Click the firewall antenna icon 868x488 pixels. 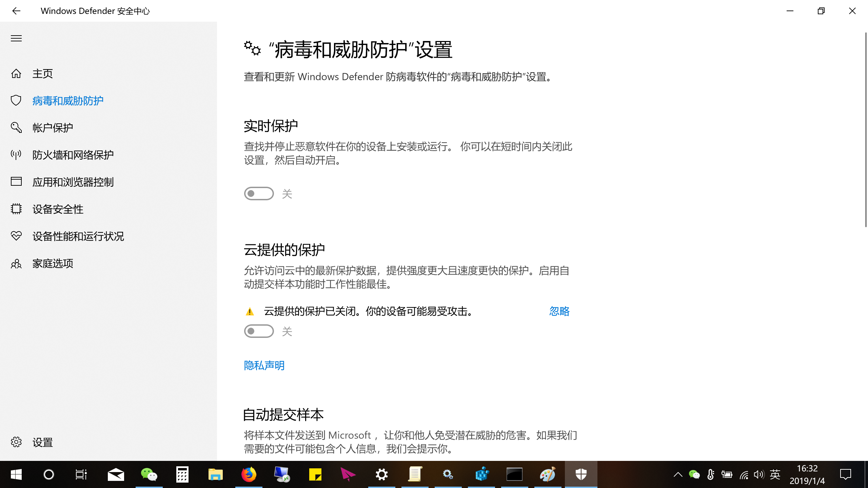point(16,155)
